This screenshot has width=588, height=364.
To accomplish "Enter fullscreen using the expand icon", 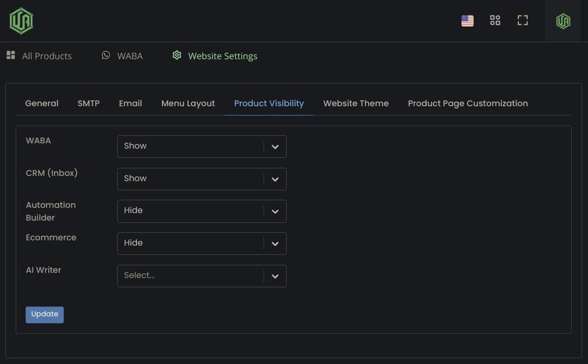I will point(522,20).
